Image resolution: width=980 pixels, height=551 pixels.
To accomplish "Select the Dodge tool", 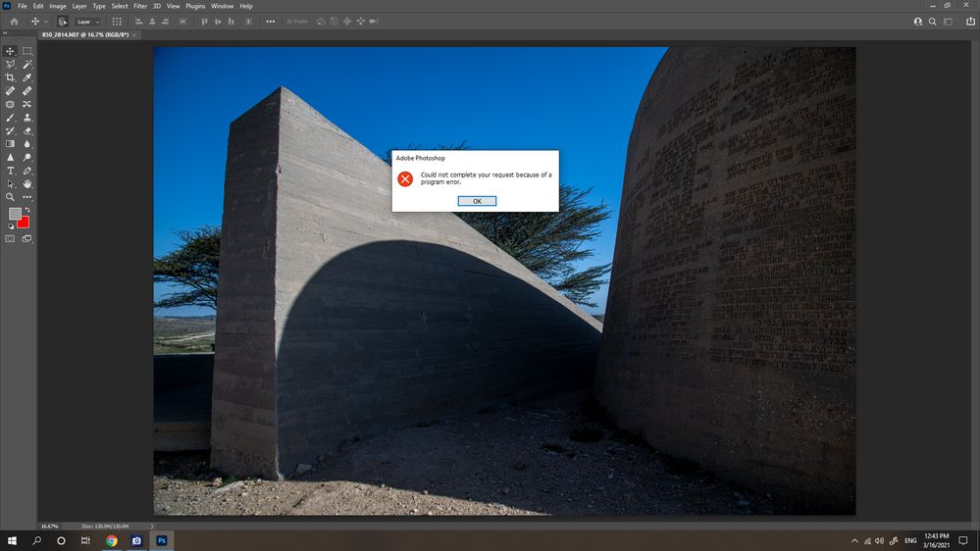I will tap(26, 158).
